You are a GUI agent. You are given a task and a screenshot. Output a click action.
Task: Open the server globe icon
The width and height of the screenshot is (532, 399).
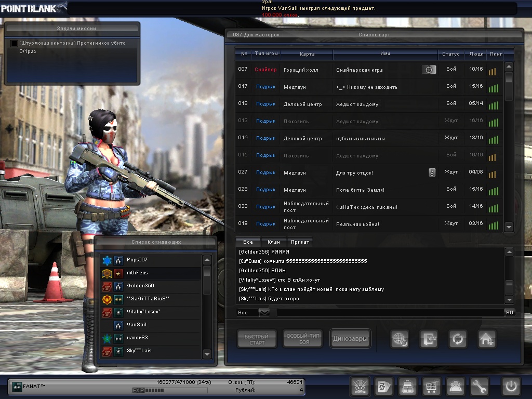click(x=400, y=339)
